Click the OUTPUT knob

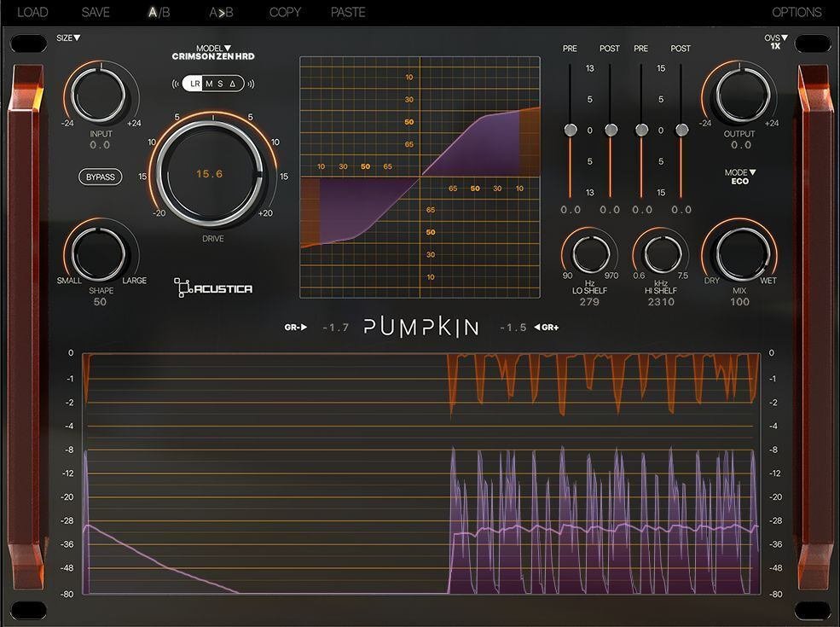click(743, 96)
